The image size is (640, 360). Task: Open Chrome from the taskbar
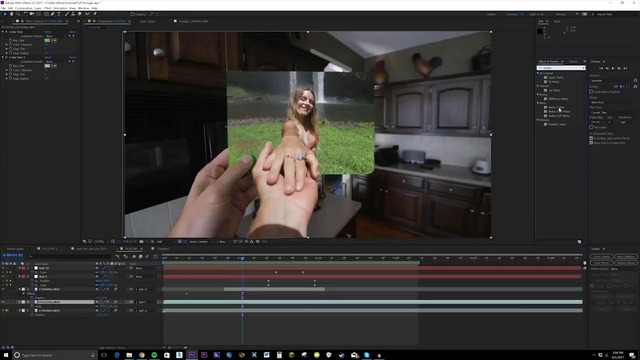click(x=142, y=355)
